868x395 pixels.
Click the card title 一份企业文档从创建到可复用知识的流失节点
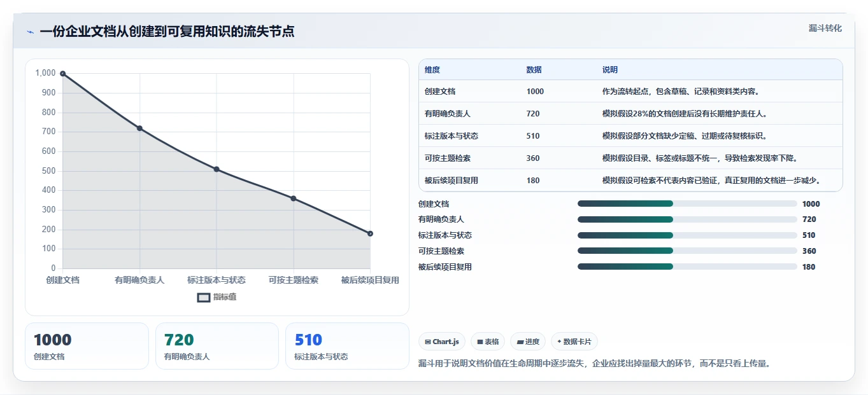coord(167,32)
